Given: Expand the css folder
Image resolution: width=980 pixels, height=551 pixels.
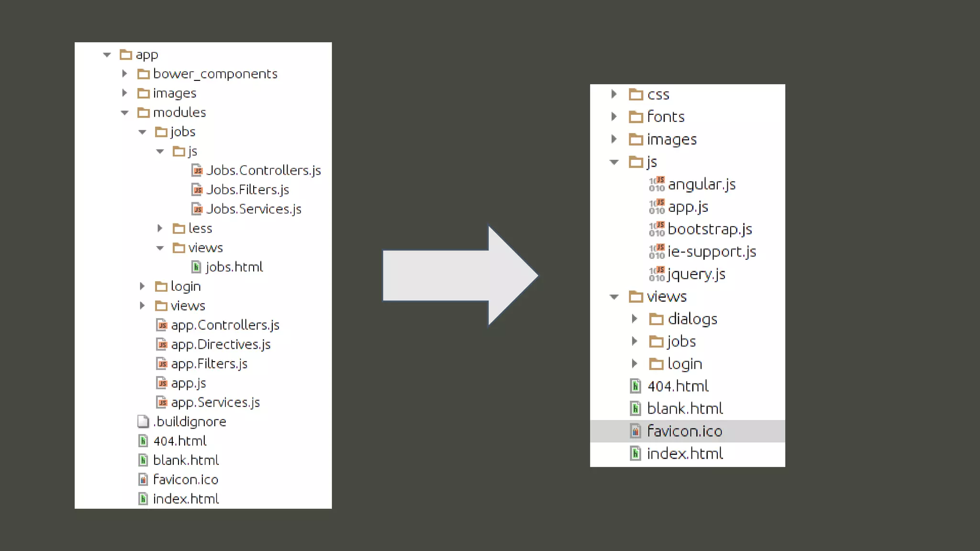Looking at the screenshot, I should click(x=614, y=94).
